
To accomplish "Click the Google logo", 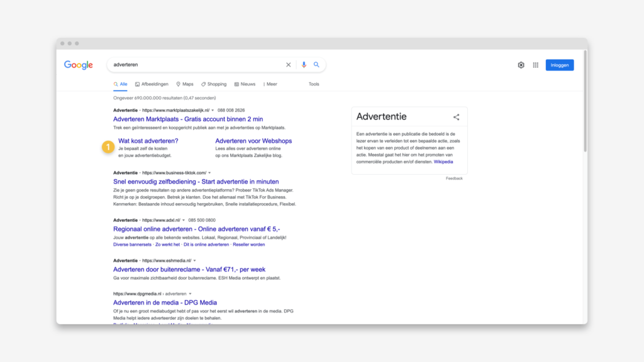I will 79,65.
